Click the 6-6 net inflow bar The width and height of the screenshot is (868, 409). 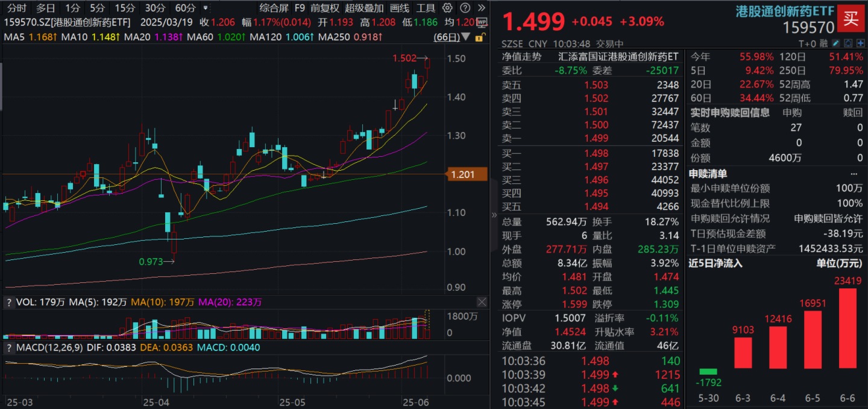click(x=848, y=328)
